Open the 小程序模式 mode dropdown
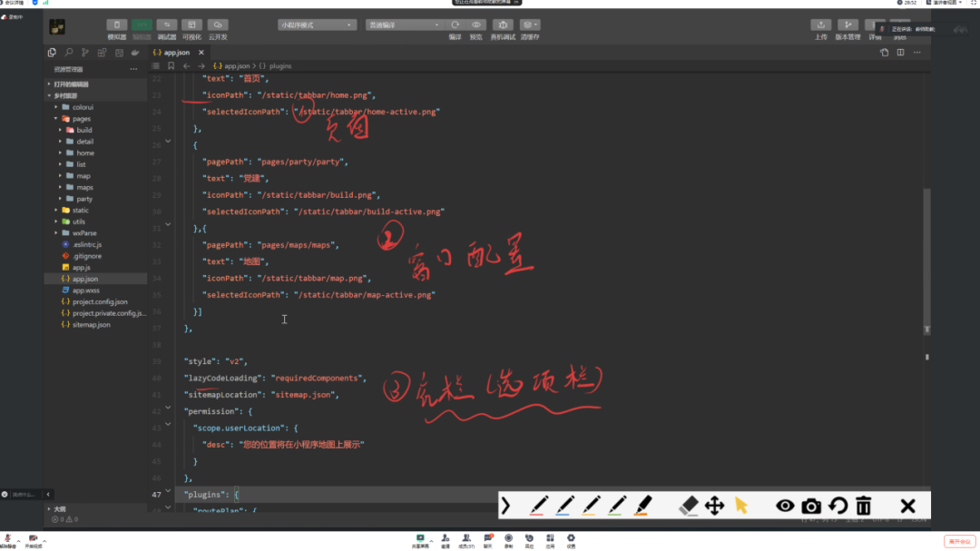Viewport: 980px width, 551px height. click(x=317, y=25)
